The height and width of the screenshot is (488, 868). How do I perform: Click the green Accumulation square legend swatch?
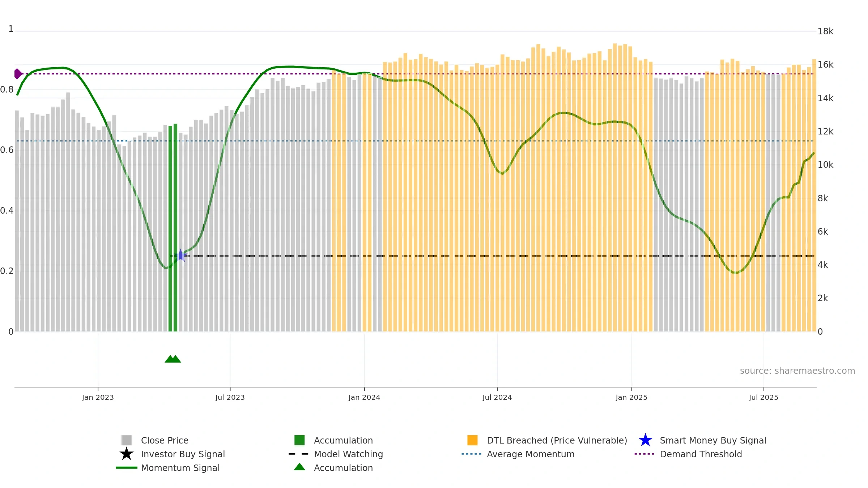click(299, 440)
